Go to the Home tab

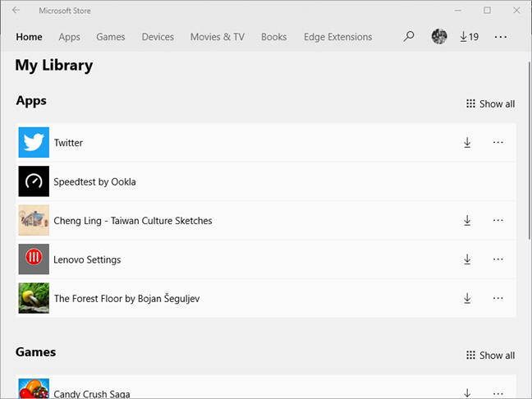[x=30, y=37]
